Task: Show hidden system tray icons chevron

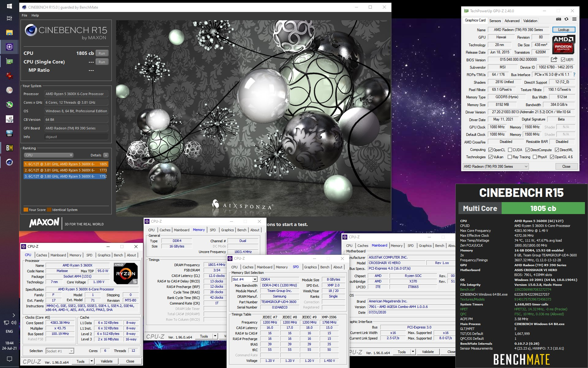Action: 13,315
